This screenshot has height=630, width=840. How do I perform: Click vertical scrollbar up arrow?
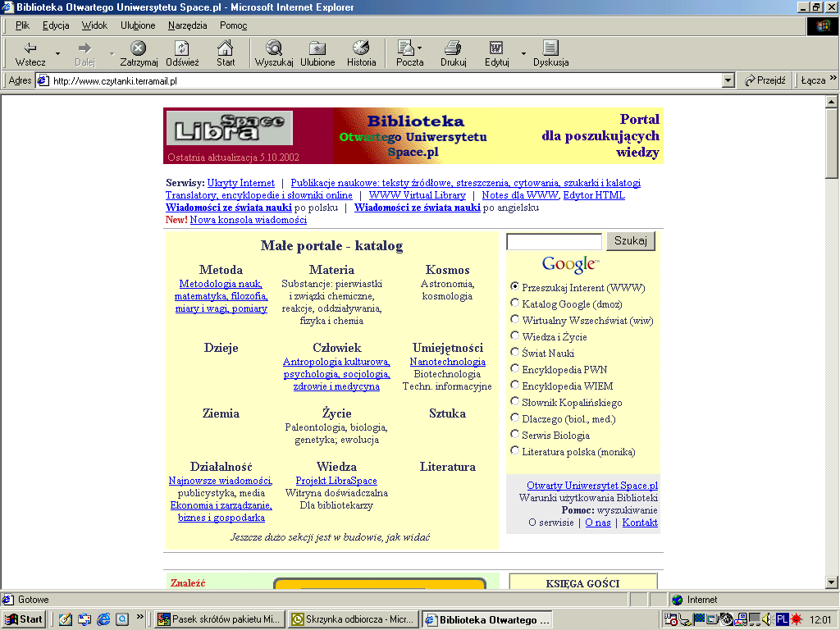pyautogui.click(x=831, y=101)
